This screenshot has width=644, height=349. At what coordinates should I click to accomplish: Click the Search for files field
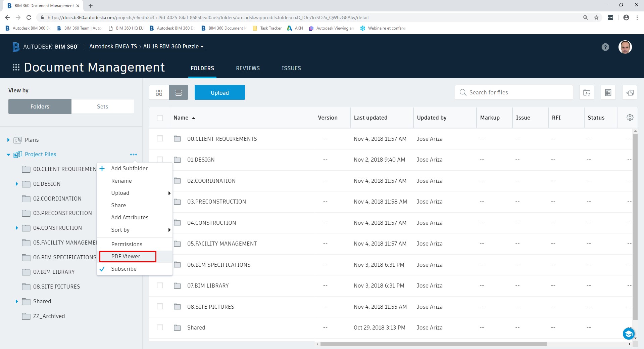pos(513,92)
